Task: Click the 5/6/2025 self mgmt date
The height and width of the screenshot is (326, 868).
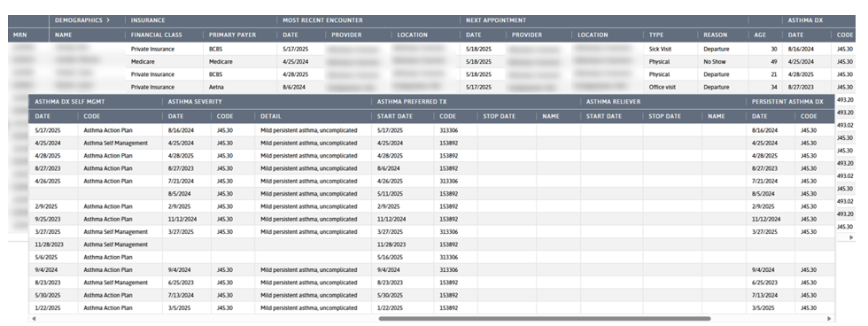Action: click(x=46, y=258)
